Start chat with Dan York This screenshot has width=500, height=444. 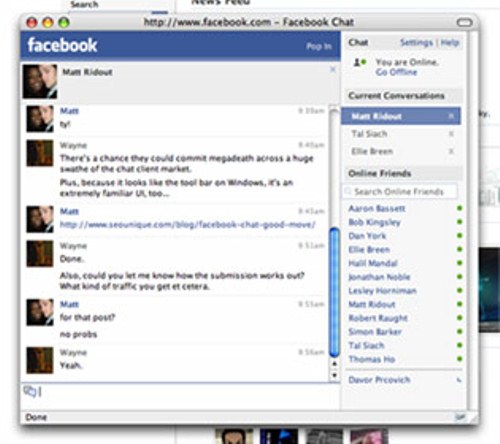tap(367, 236)
